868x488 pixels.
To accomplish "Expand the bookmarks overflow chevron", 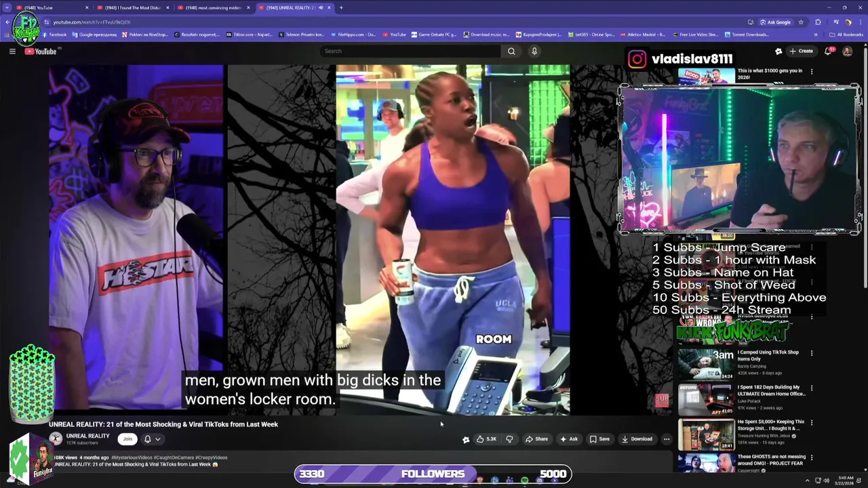I will 816,35.
